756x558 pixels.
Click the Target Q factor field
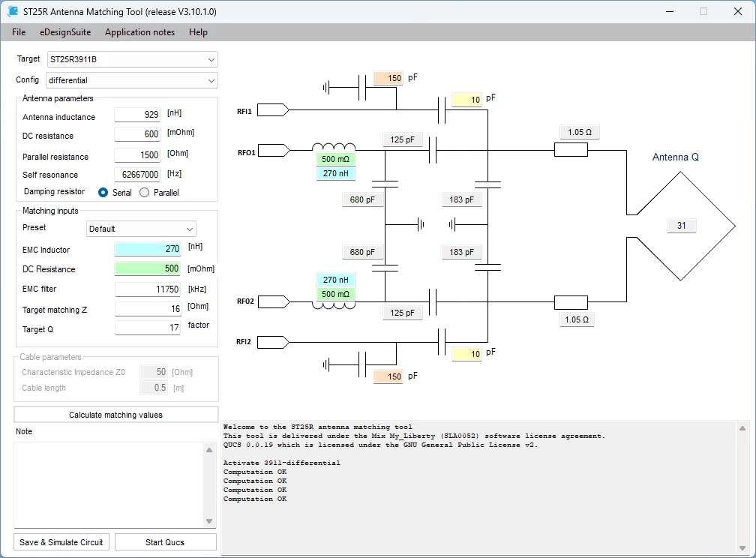pyautogui.click(x=148, y=328)
